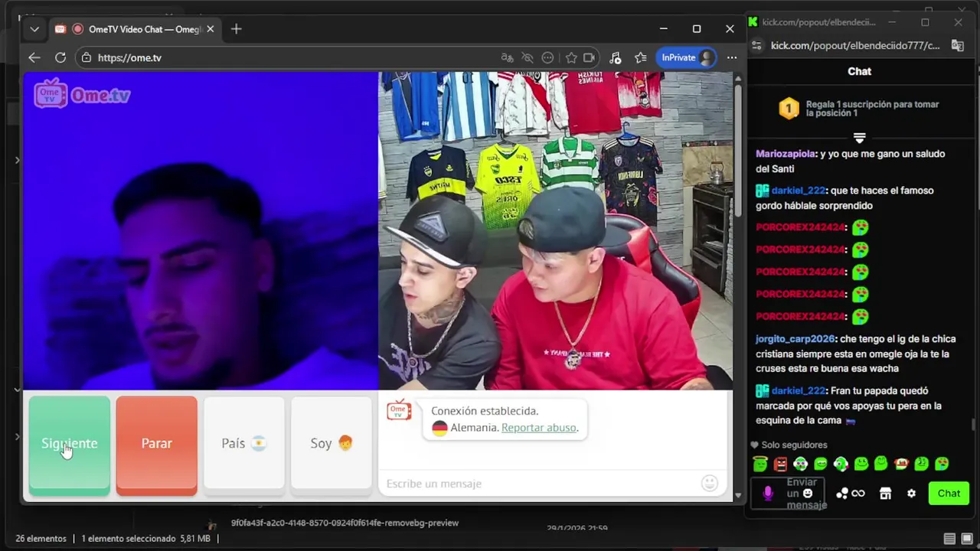
Task: Open Kick chat settings gear
Action: coord(911,494)
